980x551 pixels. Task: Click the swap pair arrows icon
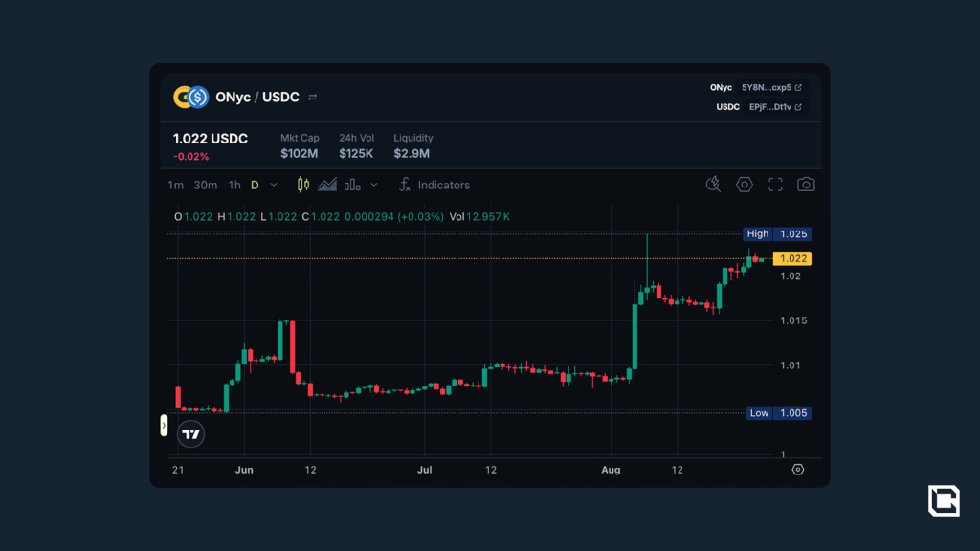[312, 98]
